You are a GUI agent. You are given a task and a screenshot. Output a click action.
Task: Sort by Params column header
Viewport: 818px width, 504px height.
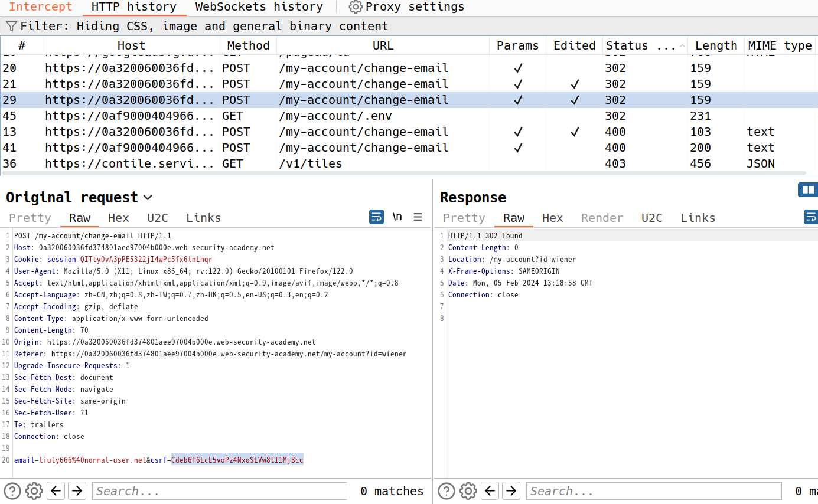(518, 45)
